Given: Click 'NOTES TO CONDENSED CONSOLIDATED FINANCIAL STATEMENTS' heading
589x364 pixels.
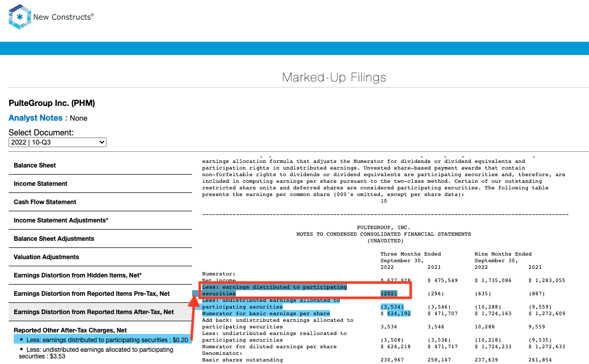Looking at the screenshot, I should [384, 234].
